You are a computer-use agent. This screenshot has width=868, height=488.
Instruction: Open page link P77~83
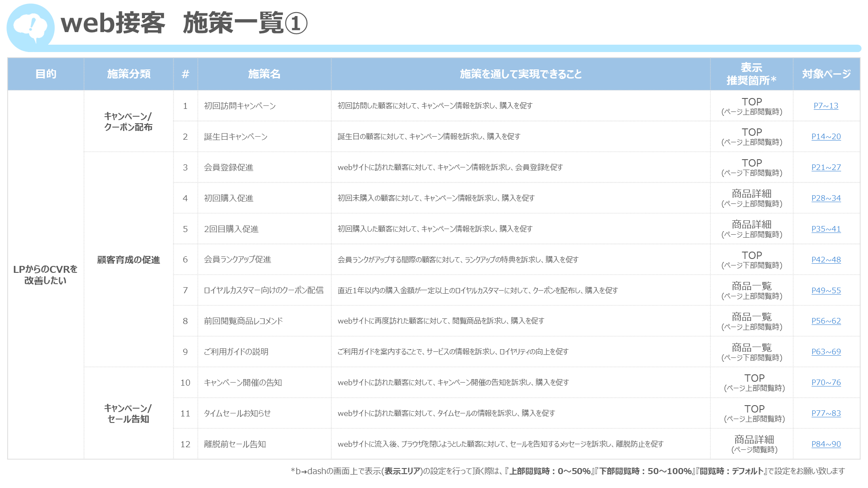[x=826, y=413]
